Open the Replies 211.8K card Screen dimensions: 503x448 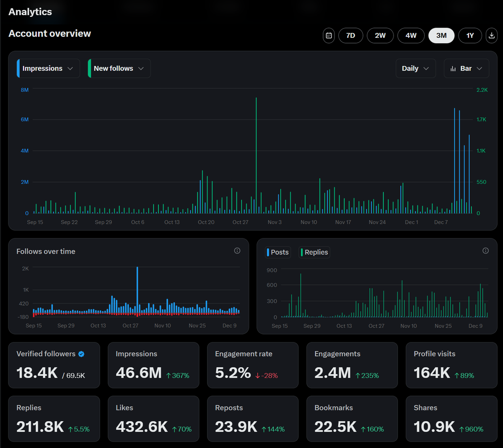tap(54, 419)
